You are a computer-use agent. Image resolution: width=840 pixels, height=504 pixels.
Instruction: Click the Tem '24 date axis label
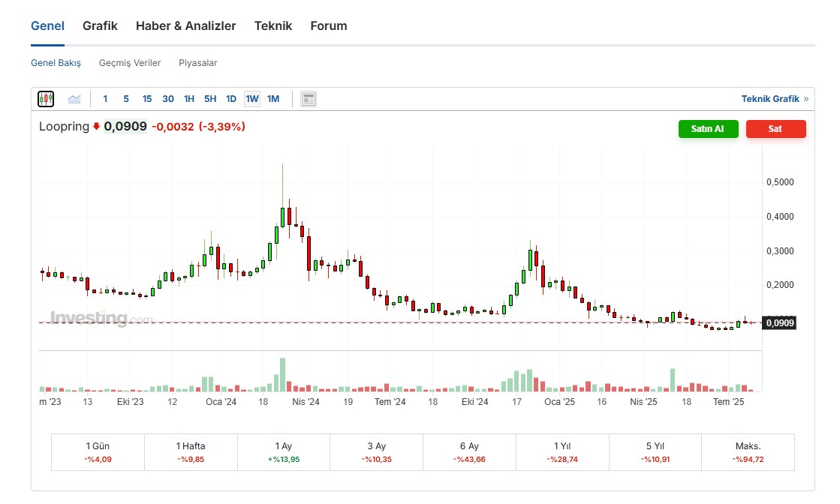click(x=390, y=402)
